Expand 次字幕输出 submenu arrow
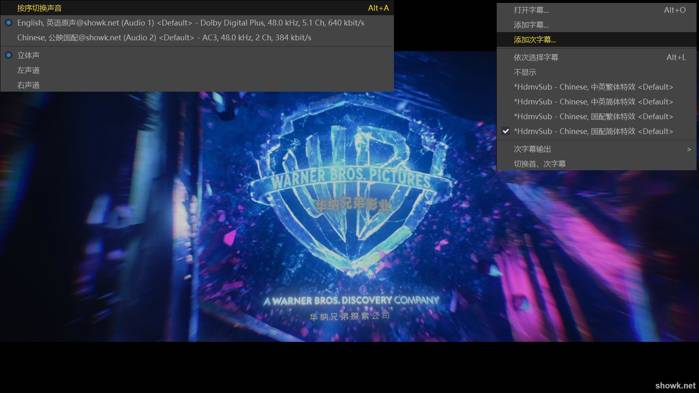Viewport: 699px width, 393px height. 689,149
